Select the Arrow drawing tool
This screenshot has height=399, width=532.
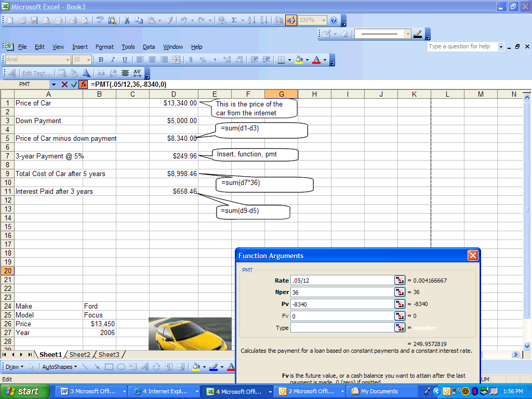[x=97, y=367]
